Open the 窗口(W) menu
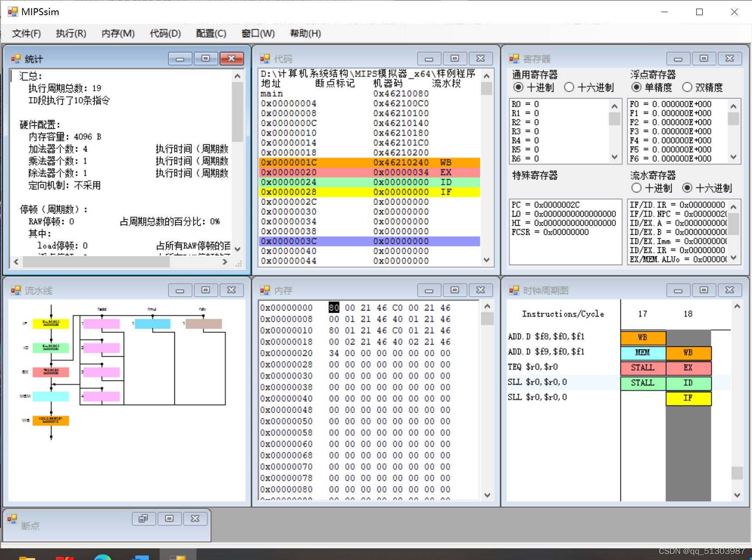This screenshot has width=752, height=560. click(x=258, y=33)
